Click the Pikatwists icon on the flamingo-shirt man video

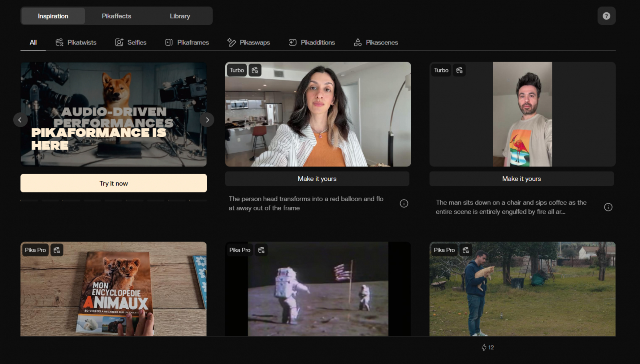point(459,70)
